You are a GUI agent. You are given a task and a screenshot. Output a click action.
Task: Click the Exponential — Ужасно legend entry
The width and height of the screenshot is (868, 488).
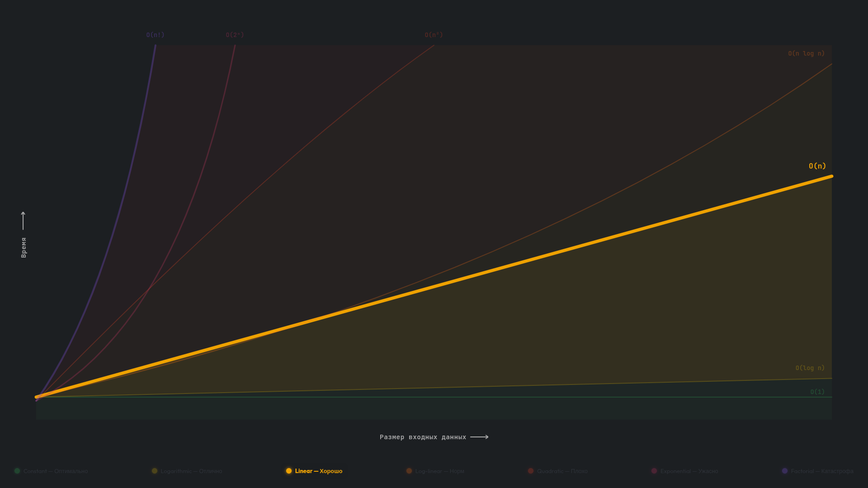pyautogui.click(x=689, y=471)
